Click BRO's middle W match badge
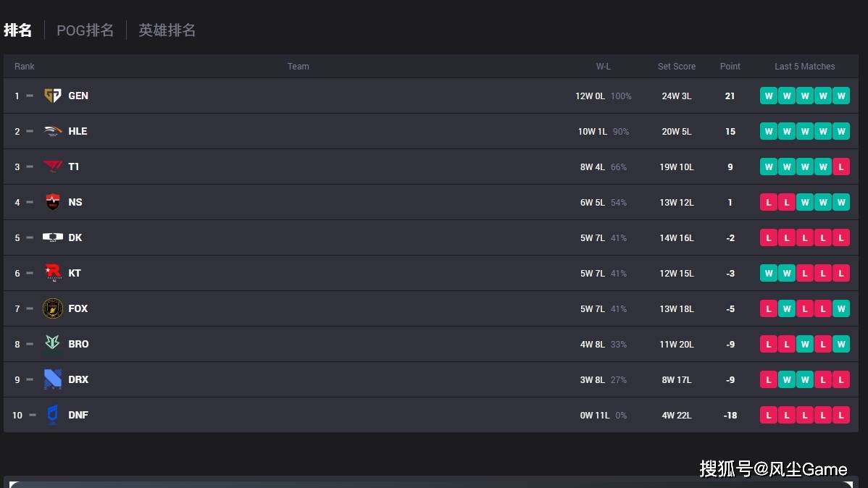This screenshot has height=488, width=868. (x=805, y=344)
